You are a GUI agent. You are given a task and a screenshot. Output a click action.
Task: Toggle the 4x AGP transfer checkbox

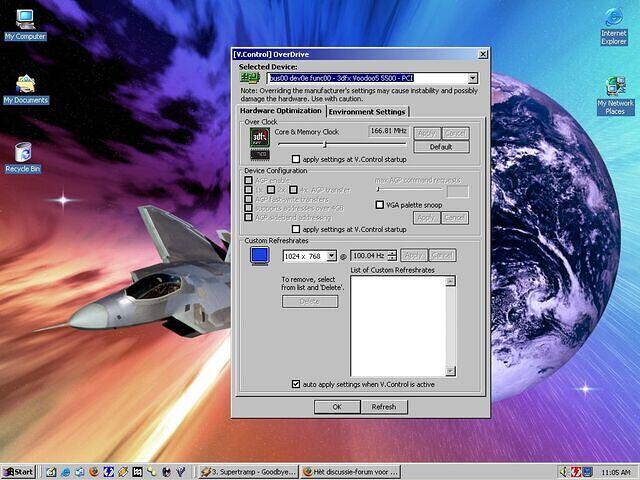293,190
